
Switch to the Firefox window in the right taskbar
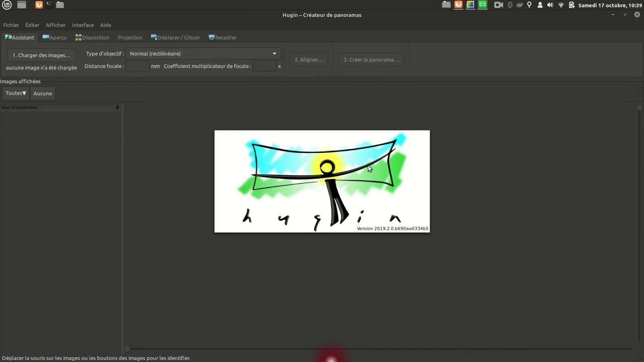(458, 5)
